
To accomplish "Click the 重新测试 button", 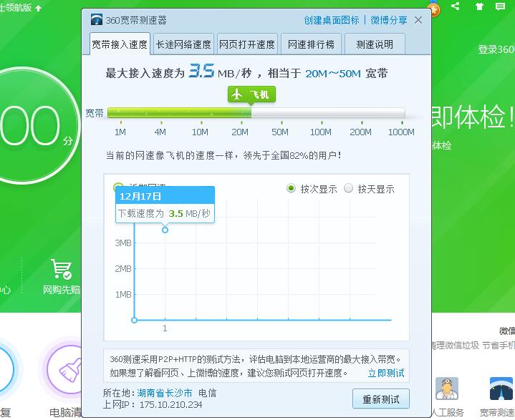I will pyautogui.click(x=381, y=399).
